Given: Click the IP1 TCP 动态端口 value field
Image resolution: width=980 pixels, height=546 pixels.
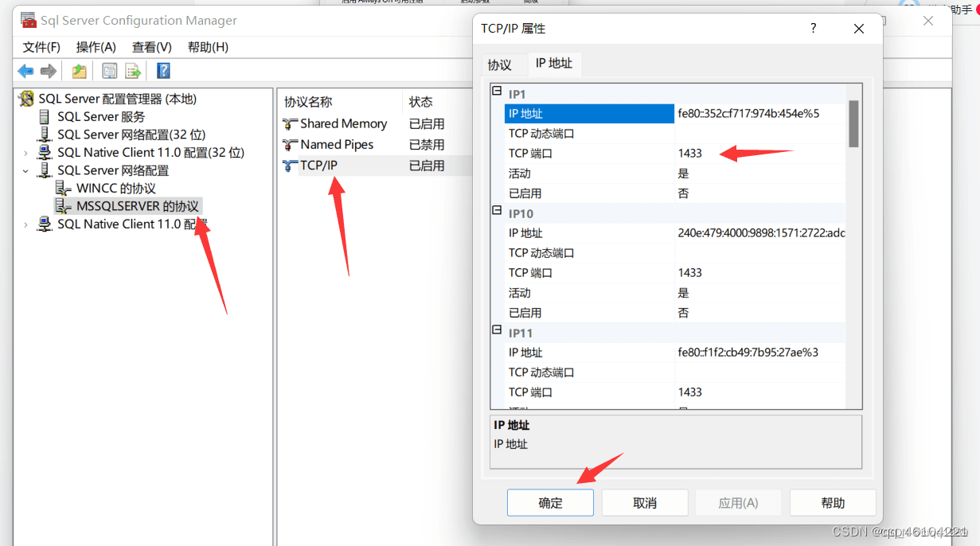Looking at the screenshot, I should 760,134.
